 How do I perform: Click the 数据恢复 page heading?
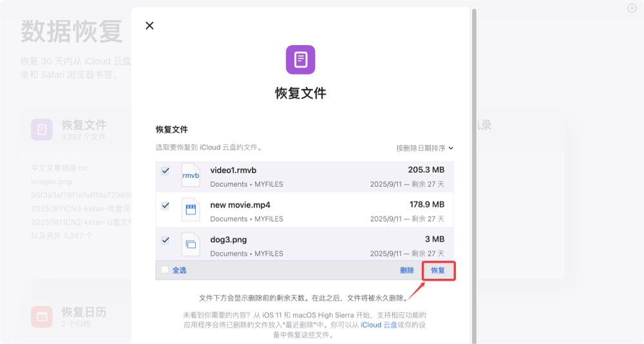[72, 32]
